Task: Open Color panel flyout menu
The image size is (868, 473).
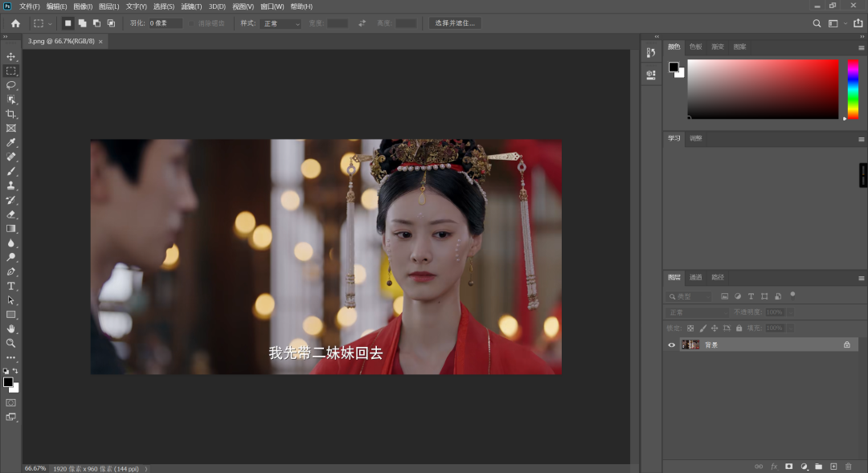Action: [x=862, y=47]
